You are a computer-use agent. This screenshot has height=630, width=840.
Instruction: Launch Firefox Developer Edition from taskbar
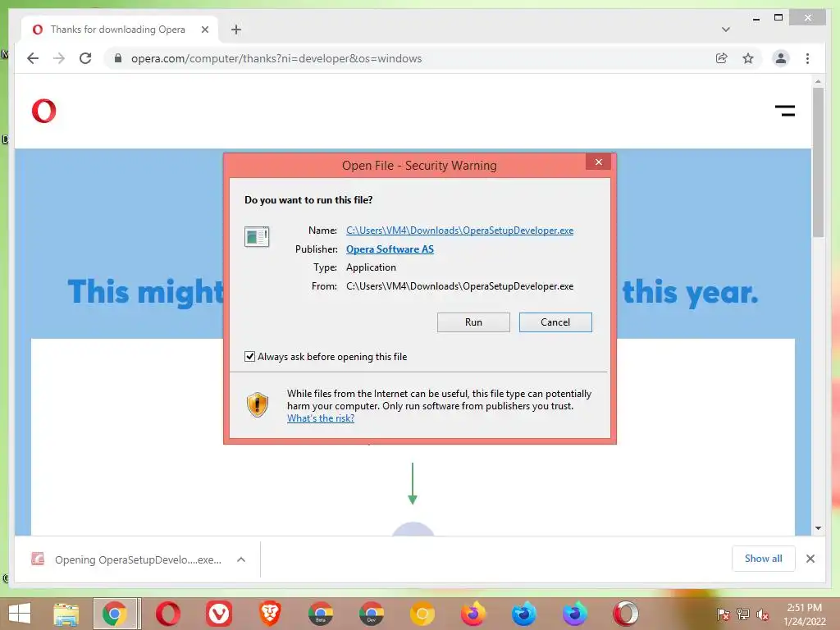(x=523, y=614)
